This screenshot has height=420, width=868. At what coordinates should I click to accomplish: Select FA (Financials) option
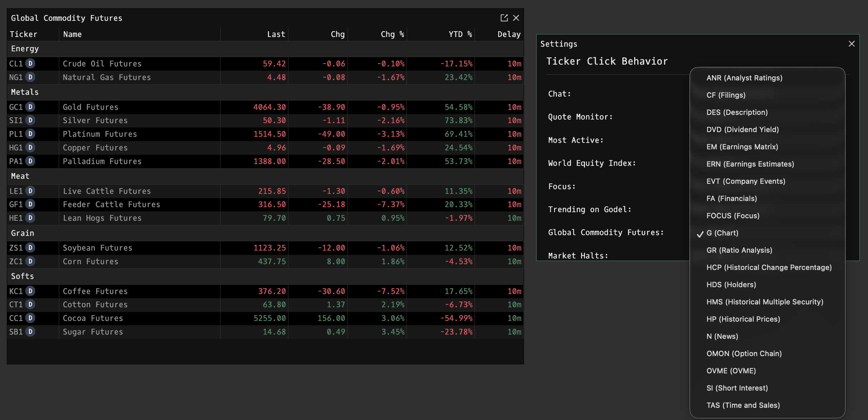click(767, 199)
